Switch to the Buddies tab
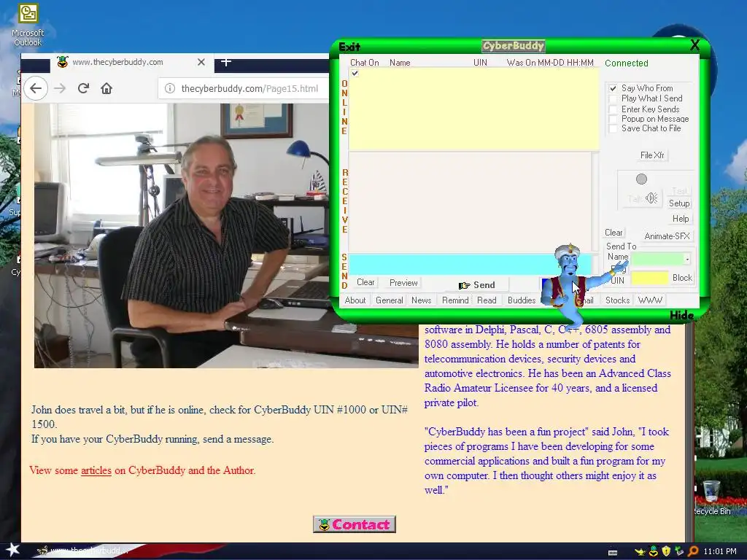Screen dimensions: 747x560 pos(521,300)
